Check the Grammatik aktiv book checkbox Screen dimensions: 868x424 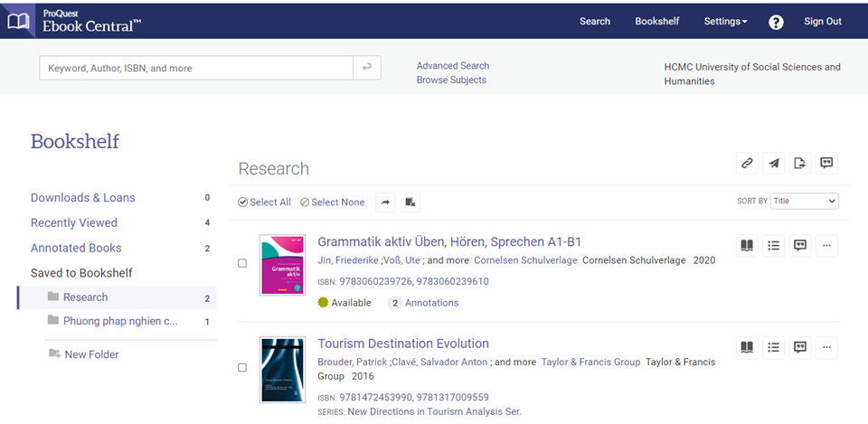tap(242, 264)
